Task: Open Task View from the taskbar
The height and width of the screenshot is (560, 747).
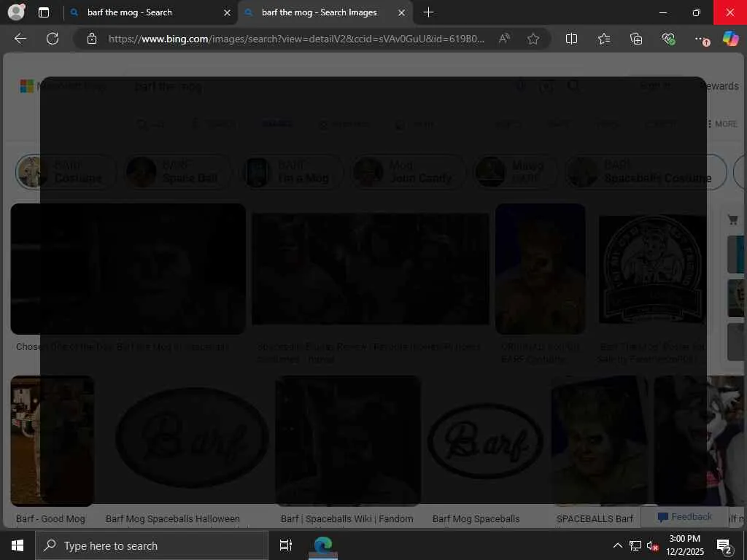Action: click(x=285, y=545)
